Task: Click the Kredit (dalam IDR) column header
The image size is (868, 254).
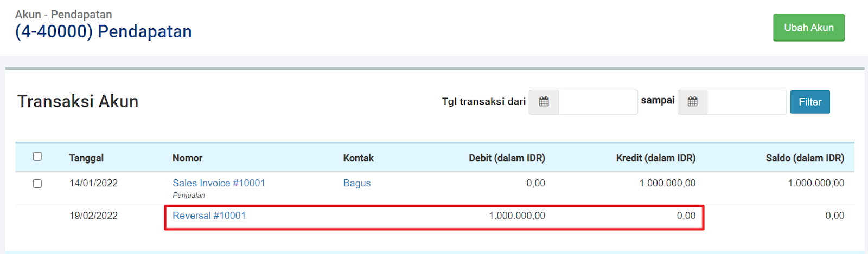Action: [655, 158]
